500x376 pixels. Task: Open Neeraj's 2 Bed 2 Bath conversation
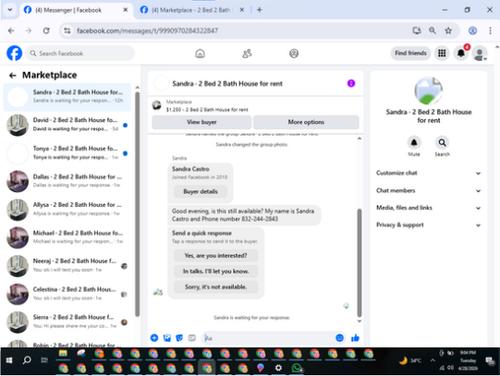coord(67,266)
